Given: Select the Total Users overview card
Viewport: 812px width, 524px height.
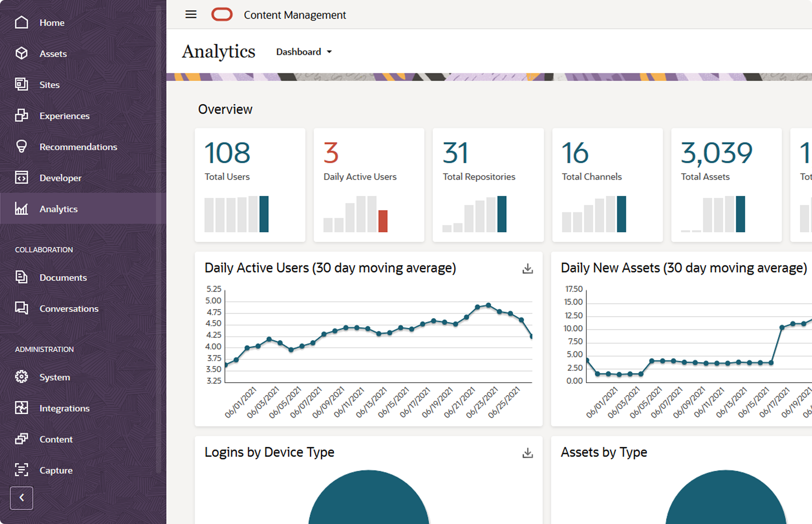Looking at the screenshot, I should click(x=250, y=185).
